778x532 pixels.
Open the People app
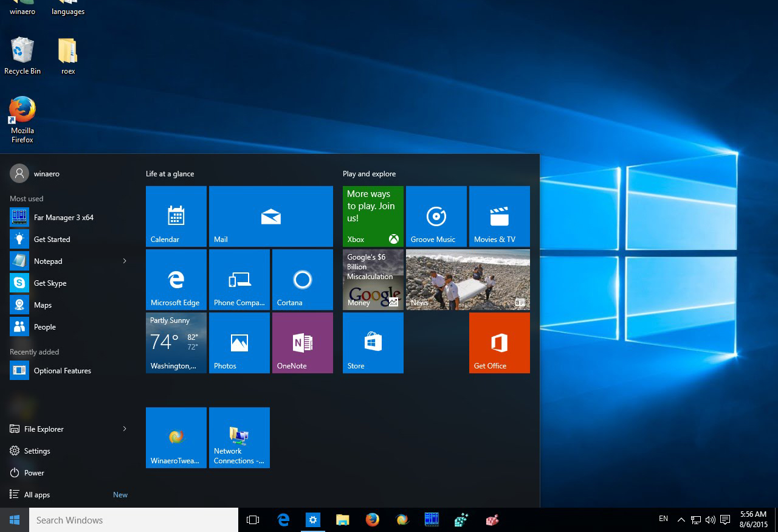[x=68, y=326]
